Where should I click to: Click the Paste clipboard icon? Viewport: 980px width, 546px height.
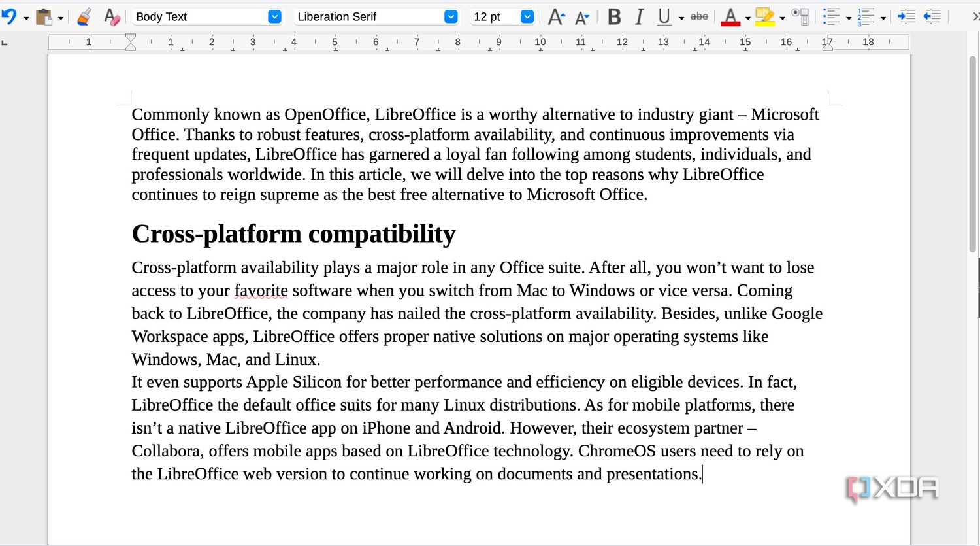(44, 17)
